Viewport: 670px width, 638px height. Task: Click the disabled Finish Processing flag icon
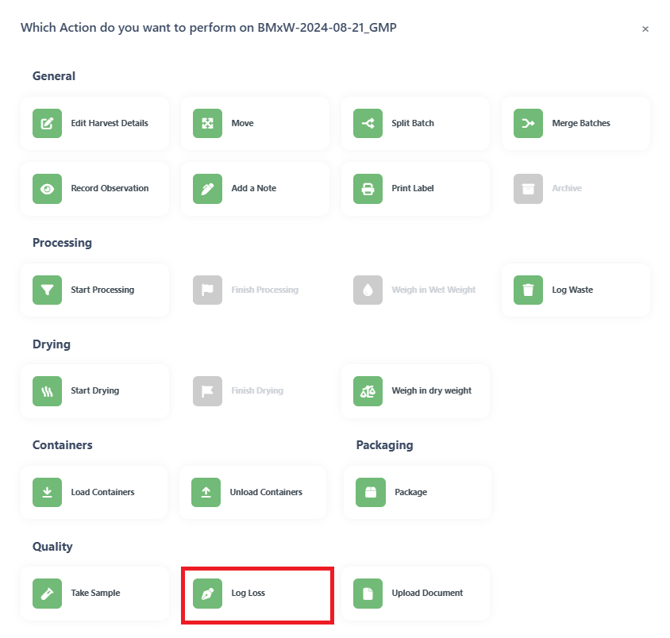pyautogui.click(x=207, y=290)
